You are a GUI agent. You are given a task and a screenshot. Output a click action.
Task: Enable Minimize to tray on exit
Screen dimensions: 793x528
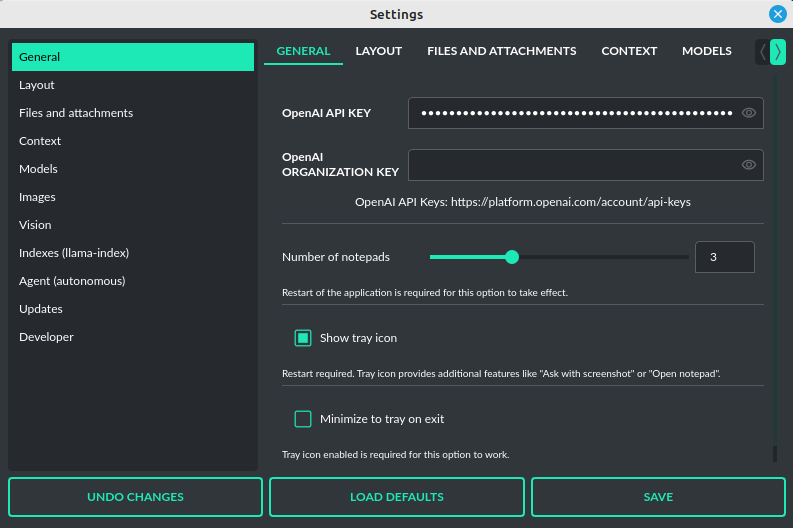(x=303, y=419)
